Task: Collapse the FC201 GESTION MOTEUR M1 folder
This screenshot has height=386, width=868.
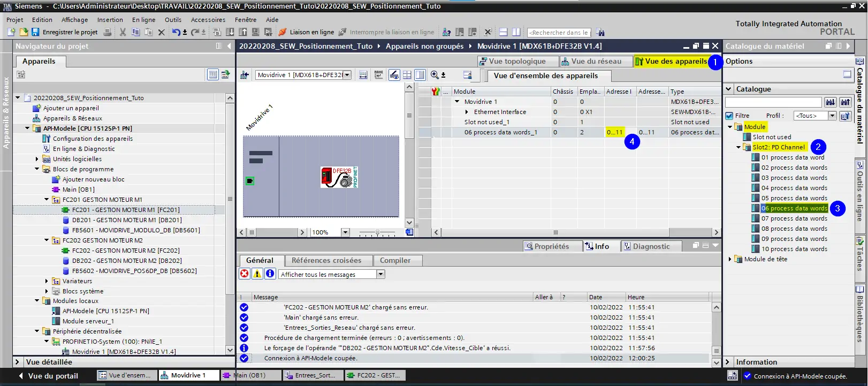Action: point(47,200)
